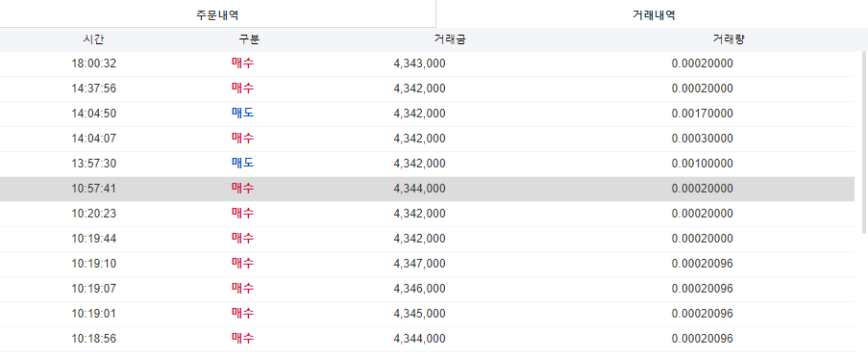Image resolution: width=868 pixels, height=356 pixels.
Task: Click the 4,347,000 price cell
Action: (419, 264)
